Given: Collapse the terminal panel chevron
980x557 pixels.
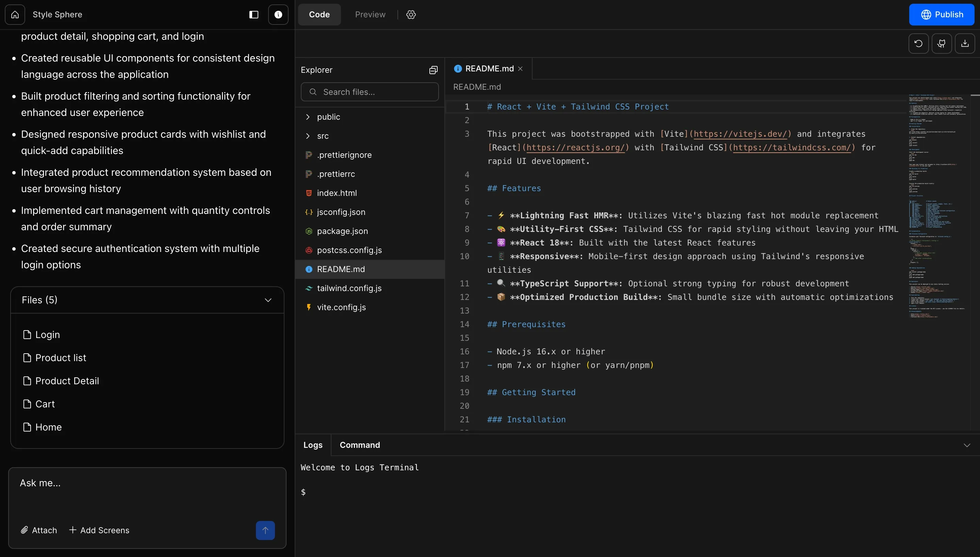Looking at the screenshot, I should pyautogui.click(x=967, y=445).
